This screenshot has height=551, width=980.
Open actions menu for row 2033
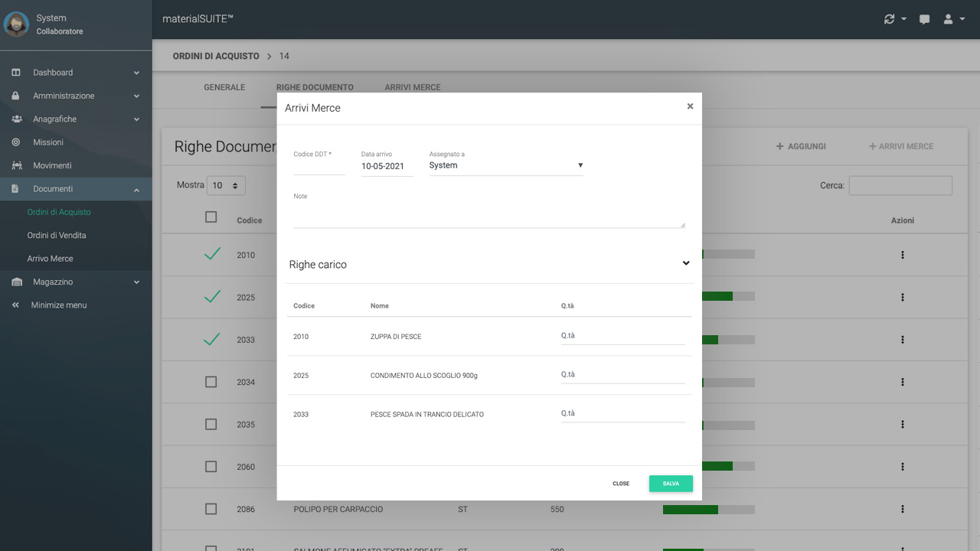[903, 340]
